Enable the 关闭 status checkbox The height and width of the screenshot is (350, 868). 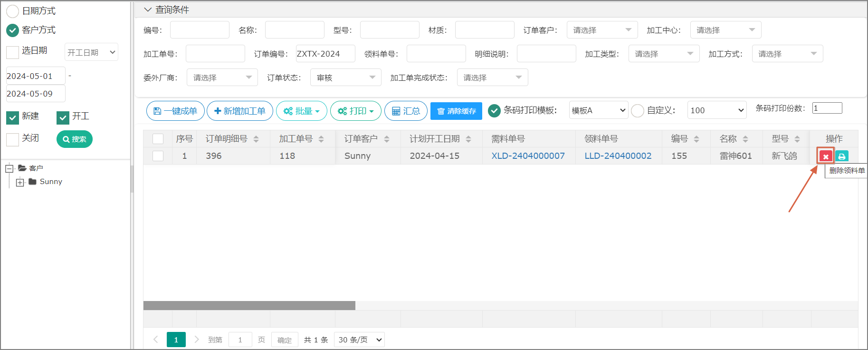click(13, 139)
